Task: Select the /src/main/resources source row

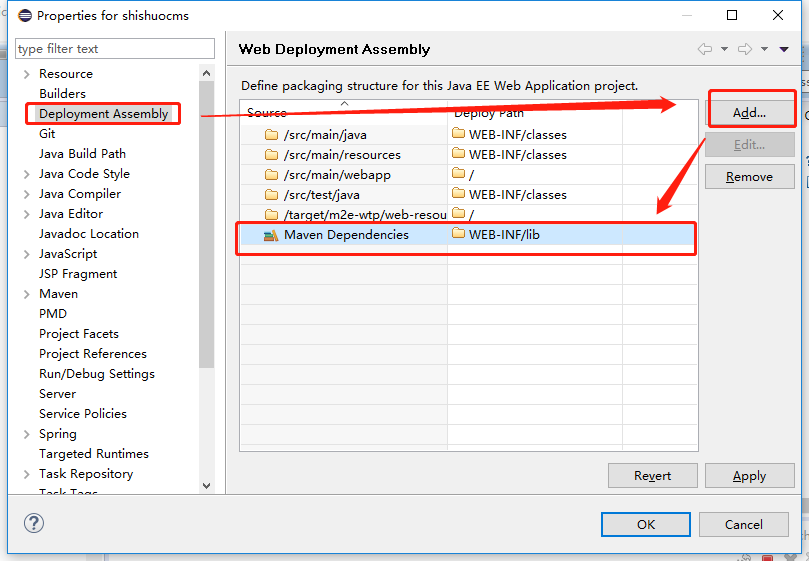Action: (x=469, y=155)
